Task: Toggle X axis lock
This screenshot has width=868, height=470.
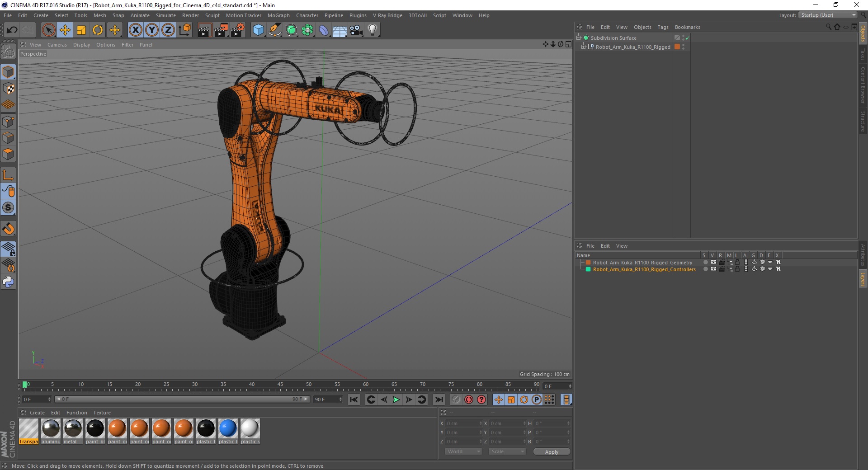Action: (x=135, y=30)
